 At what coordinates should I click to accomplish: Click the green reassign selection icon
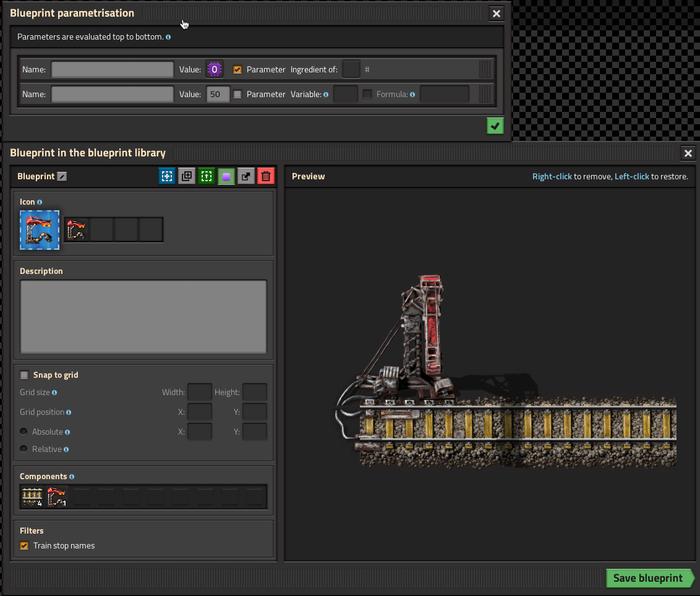point(207,176)
